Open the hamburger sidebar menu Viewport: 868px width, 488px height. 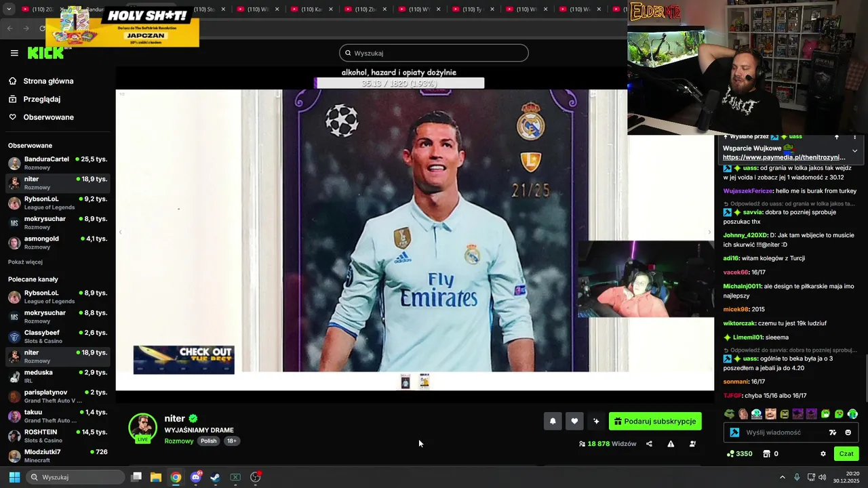point(14,53)
